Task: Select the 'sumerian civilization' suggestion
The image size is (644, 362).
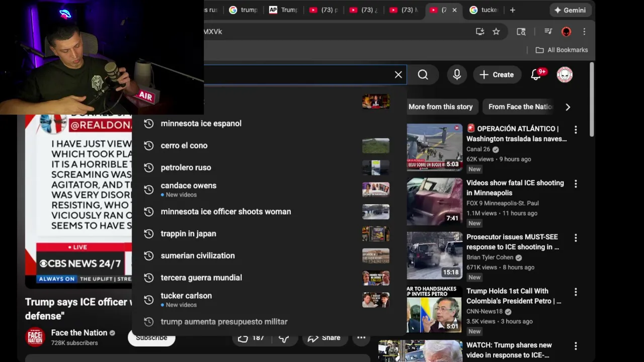Action: [x=269, y=256]
